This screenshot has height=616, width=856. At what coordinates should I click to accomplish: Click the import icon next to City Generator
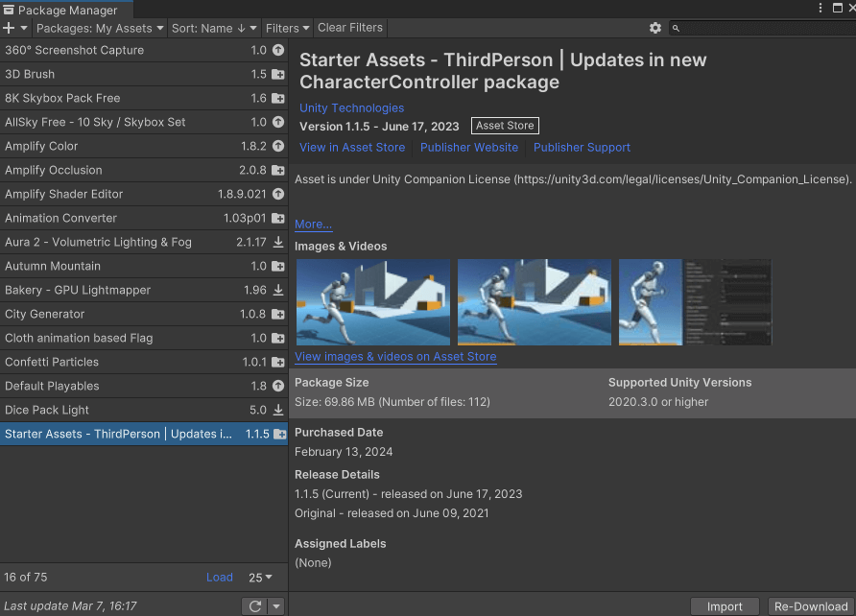point(278,314)
